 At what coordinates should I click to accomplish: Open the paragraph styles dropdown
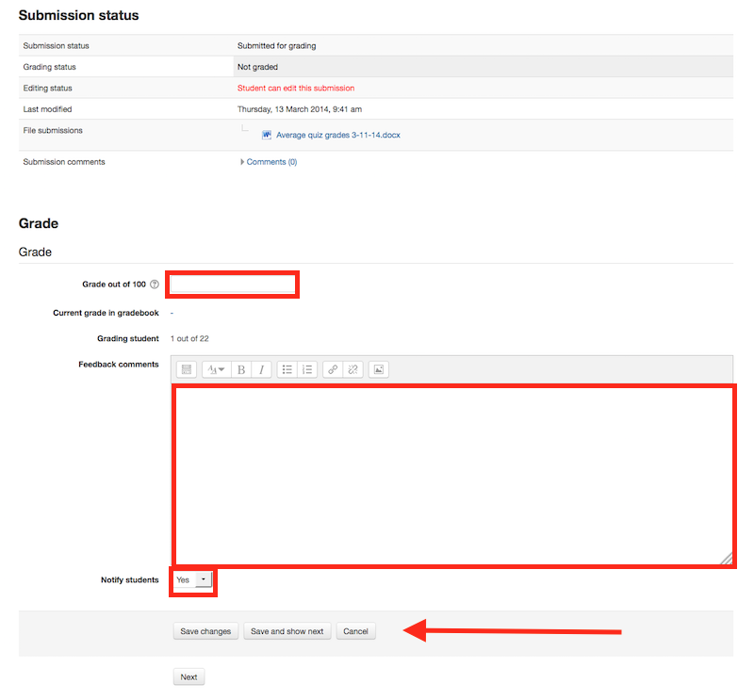click(216, 369)
